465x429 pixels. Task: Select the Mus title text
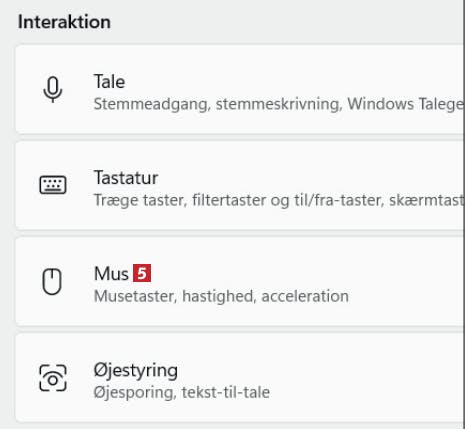(x=111, y=274)
